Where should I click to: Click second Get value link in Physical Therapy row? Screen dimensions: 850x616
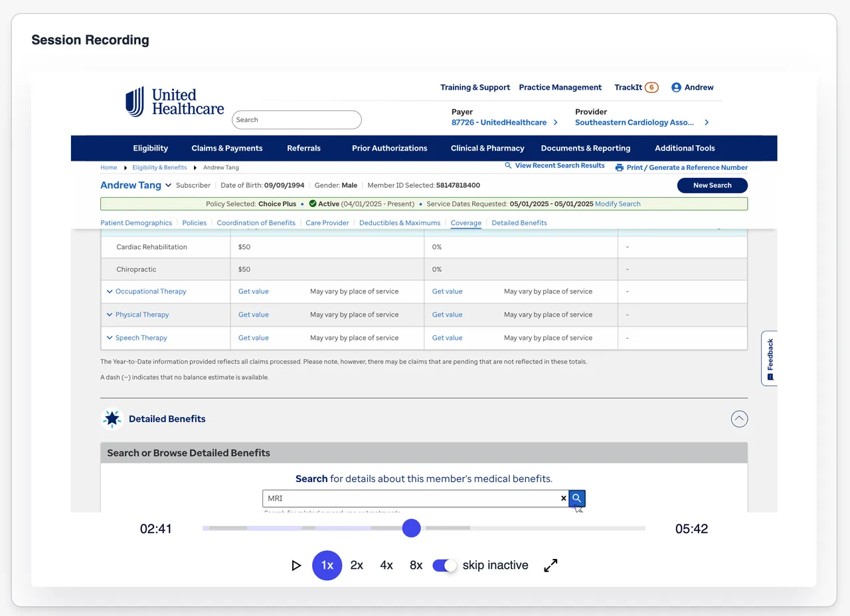[x=448, y=315]
